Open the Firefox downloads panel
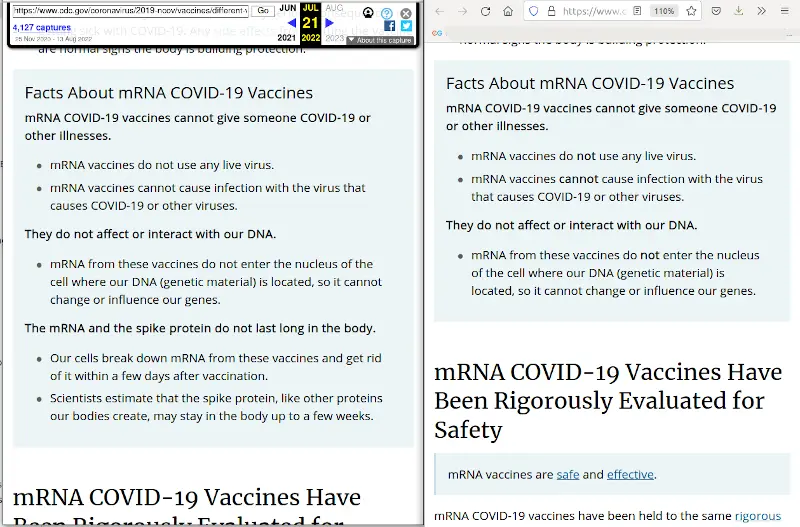This screenshot has height=527, width=800. 739,11
